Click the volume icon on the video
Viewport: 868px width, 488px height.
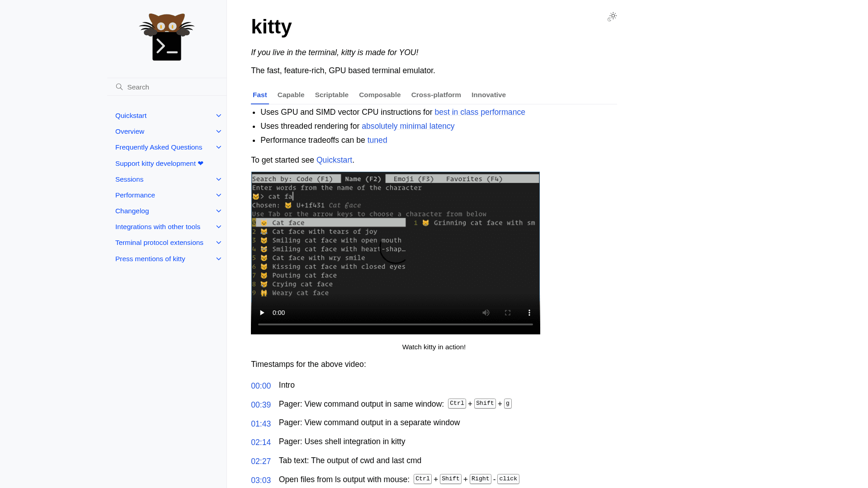click(486, 312)
